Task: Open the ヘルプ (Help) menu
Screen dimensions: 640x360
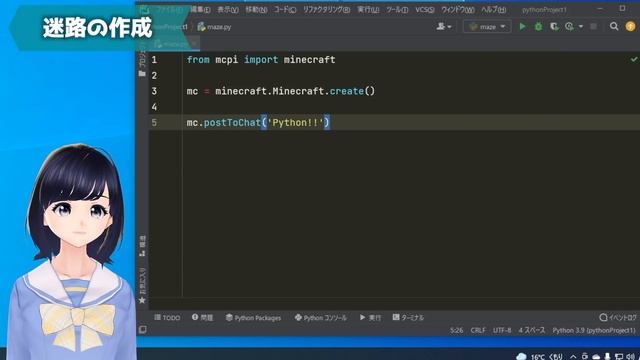Action: (493, 9)
